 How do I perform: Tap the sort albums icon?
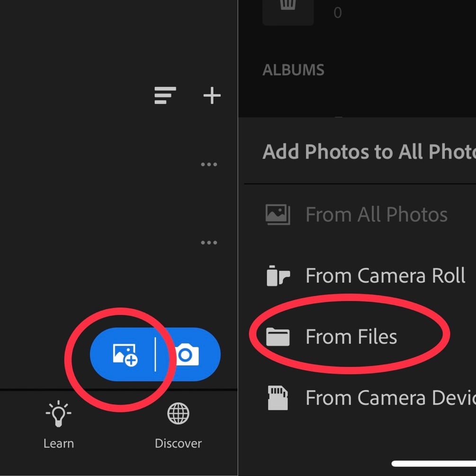165,96
